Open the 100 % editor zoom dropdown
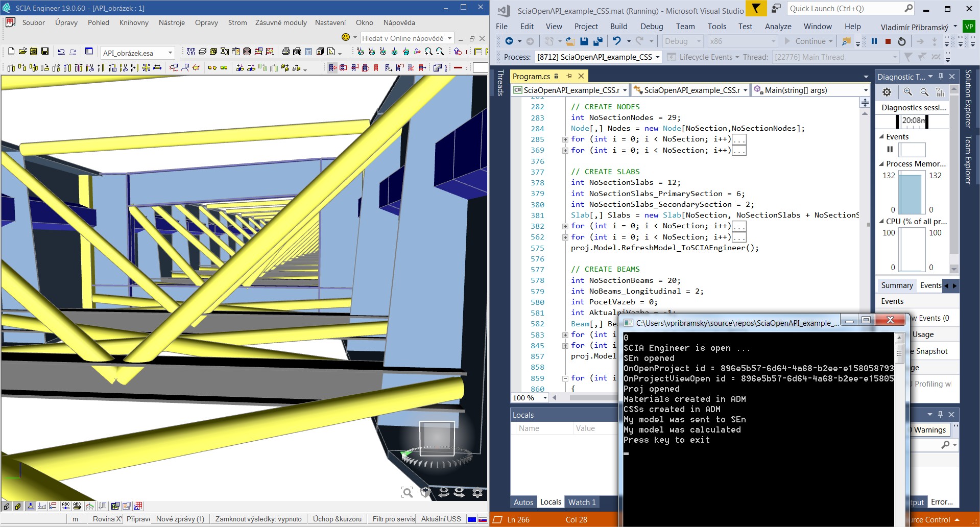 [545, 398]
